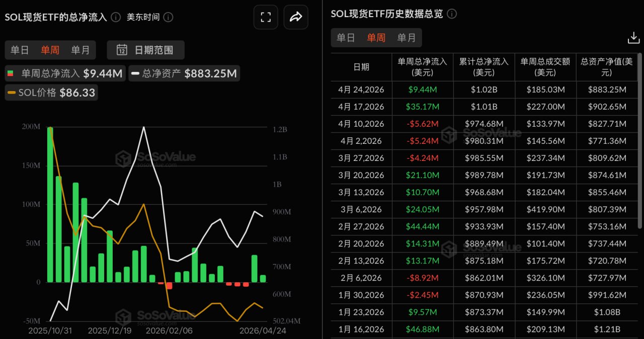
Task: Click date cell 3月 27,2026
Action: point(361,158)
